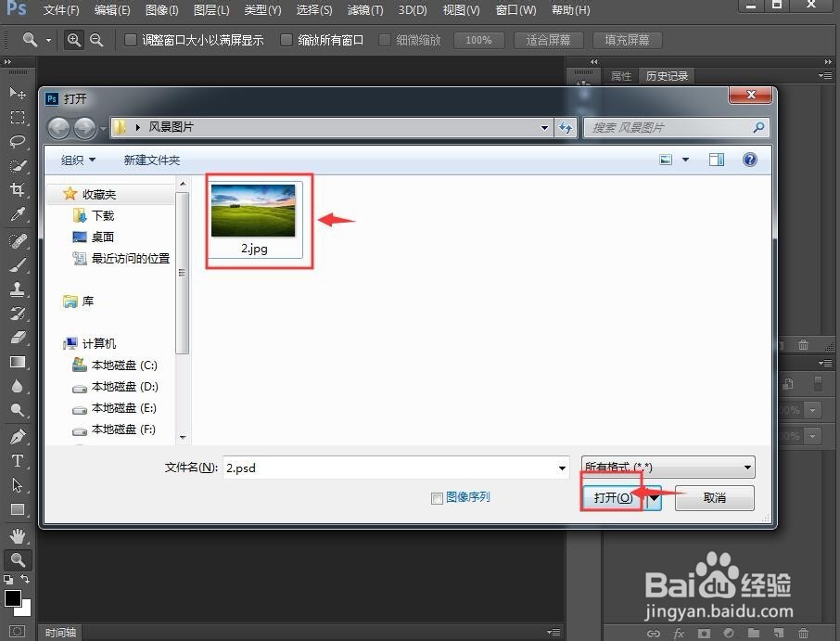The height and width of the screenshot is (641, 840).
Task: Toggle the scrubby zoom checkbox
Action: click(x=385, y=40)
